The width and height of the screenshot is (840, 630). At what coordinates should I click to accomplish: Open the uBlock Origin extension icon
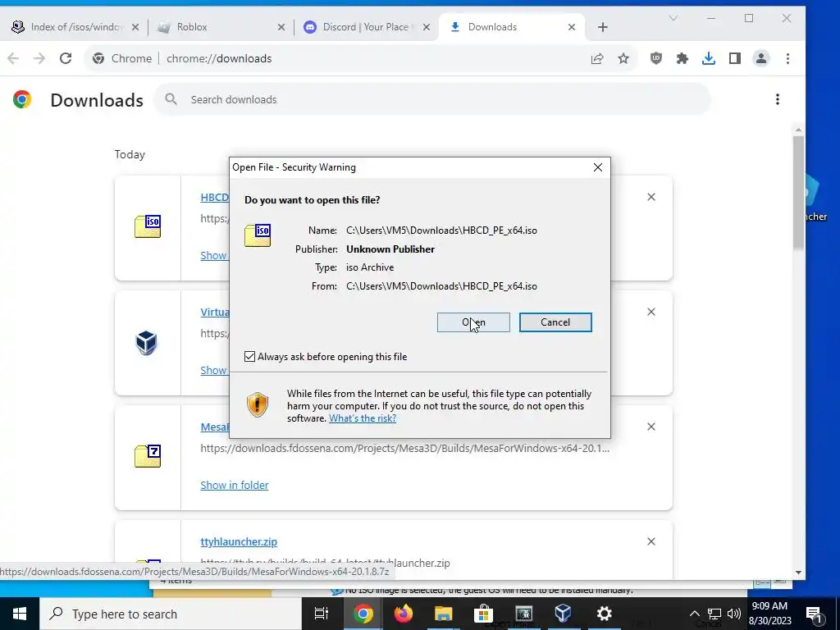point(656,58)
